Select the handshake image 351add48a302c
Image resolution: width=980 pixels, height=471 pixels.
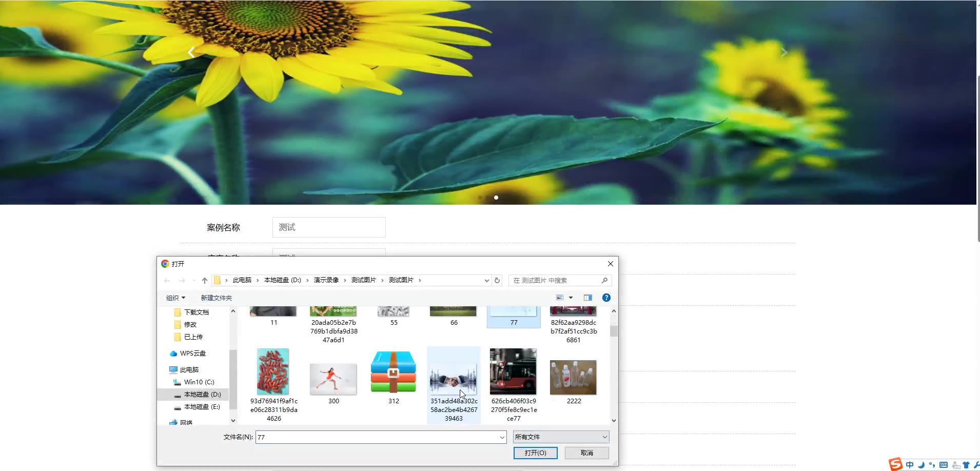click(x=454, y=379)
